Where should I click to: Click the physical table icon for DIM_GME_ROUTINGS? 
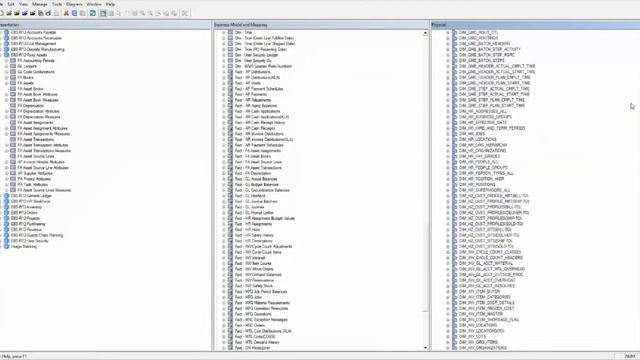coord(455,38)
